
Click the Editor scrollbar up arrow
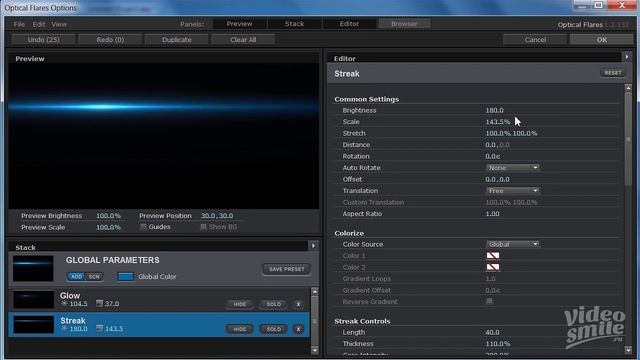pos(628,88)
